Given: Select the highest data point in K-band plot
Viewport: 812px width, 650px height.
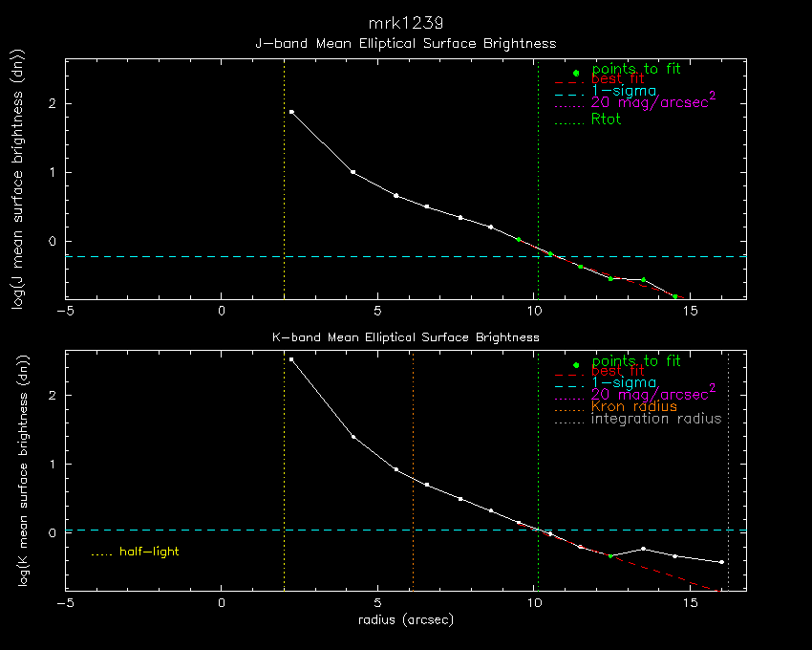Looking at the screenshot, I should click(291, 359).
